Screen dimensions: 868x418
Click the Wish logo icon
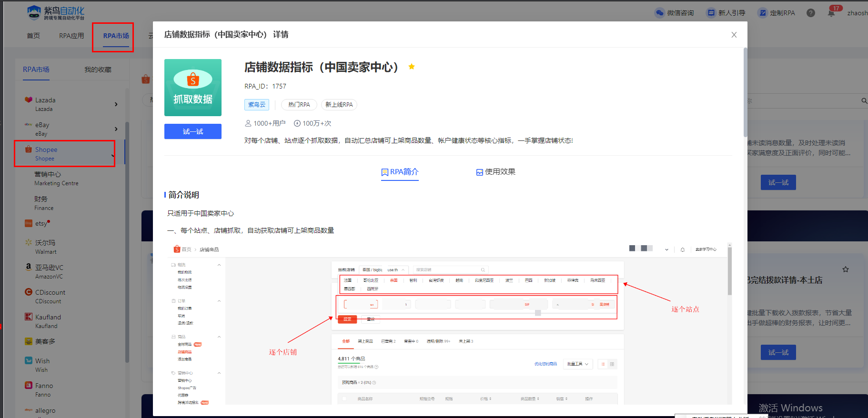click(29, 360)
